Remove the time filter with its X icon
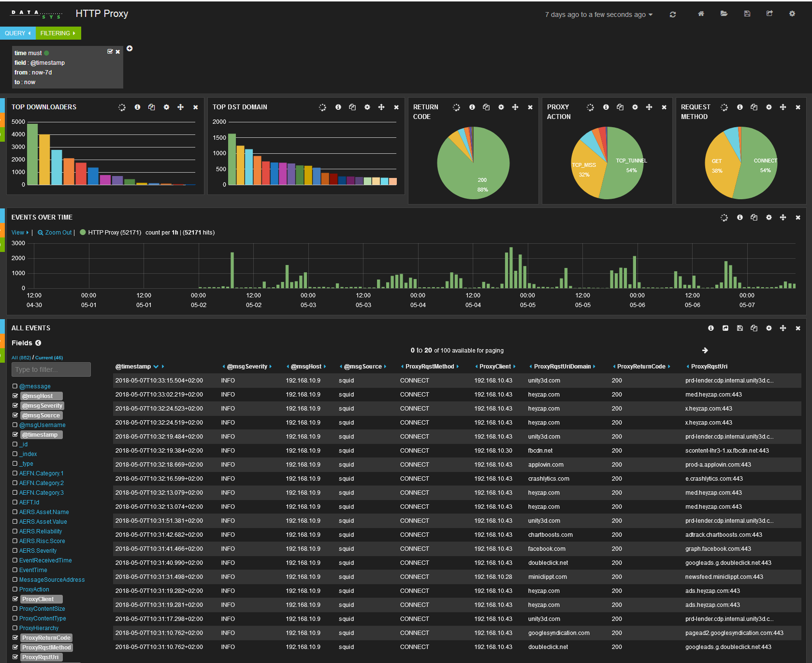Screen dimensions: 812x663 (x=117, y=52)
